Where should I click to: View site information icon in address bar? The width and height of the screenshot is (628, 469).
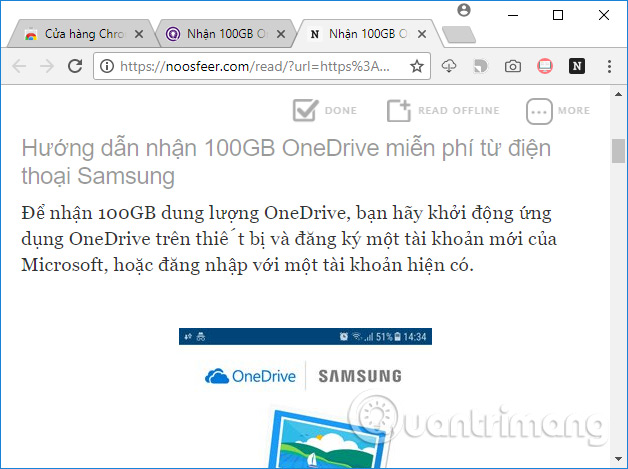[107, 66]
